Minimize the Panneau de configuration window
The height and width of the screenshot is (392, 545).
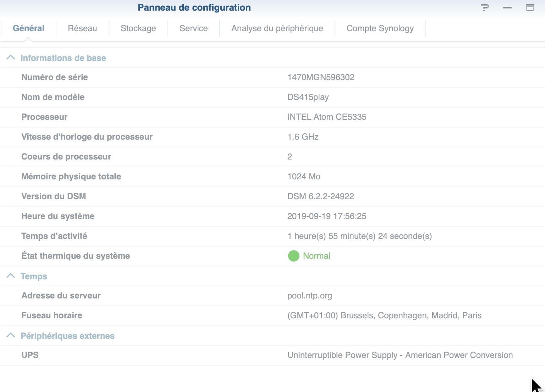click(x=507, y=8)
